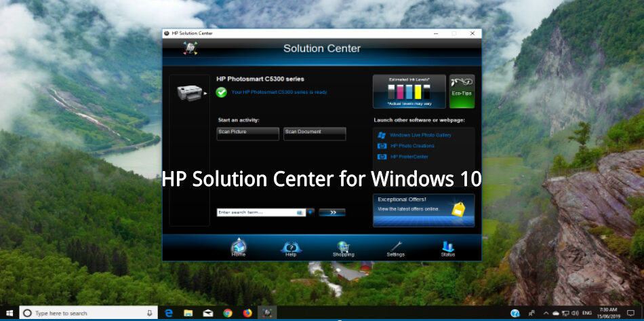Open Windows Live Photo Gallery link
The image size is (644, 321).
(420, 135)
